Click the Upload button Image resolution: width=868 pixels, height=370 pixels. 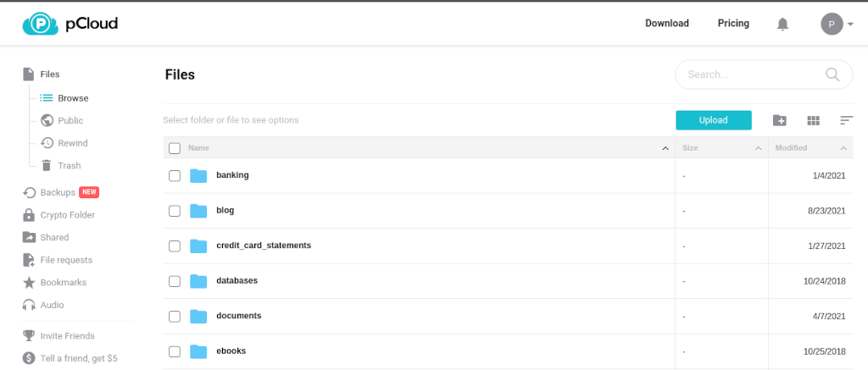tap(714, 120)
